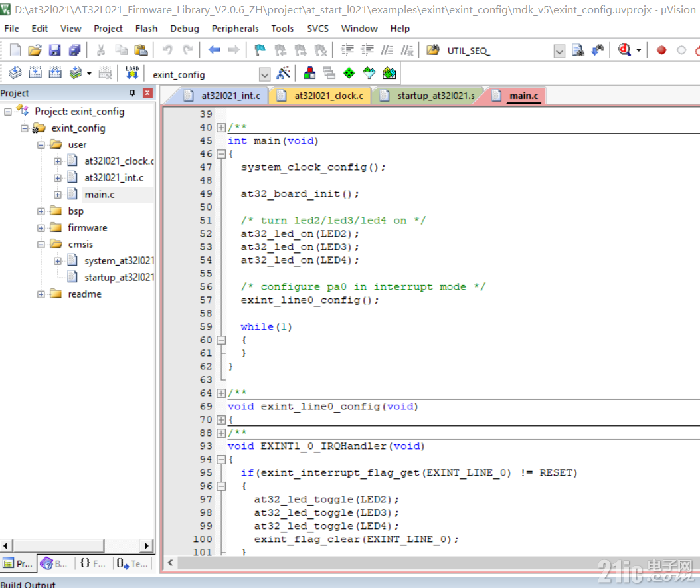Undo the last edit from the toolbar
700x588 pixels.
coord(167,50)
